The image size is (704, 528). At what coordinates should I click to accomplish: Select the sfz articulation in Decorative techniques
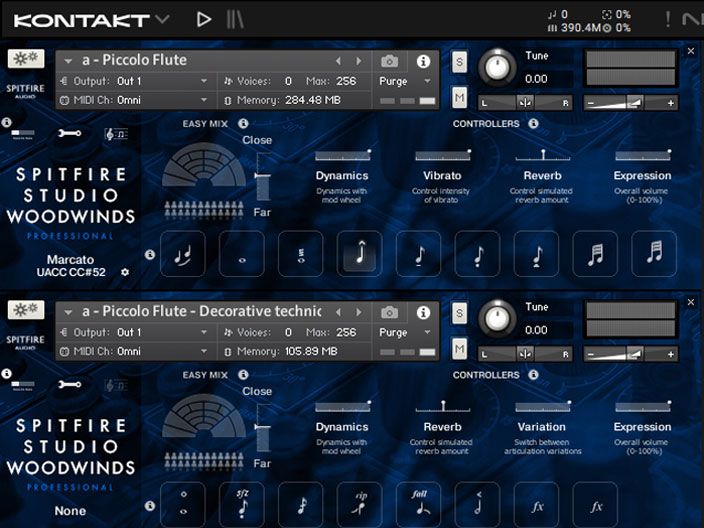(x=242, y=505)
